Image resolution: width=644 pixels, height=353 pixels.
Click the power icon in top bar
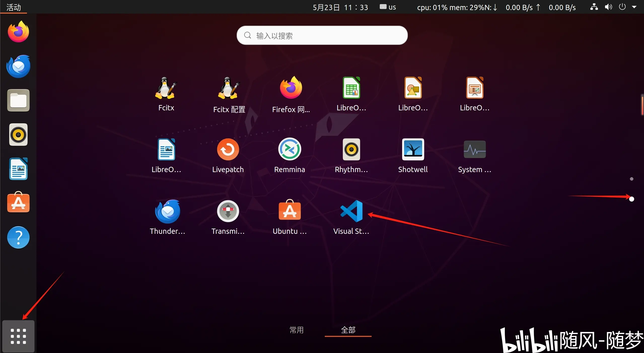[x=622, y=7]
